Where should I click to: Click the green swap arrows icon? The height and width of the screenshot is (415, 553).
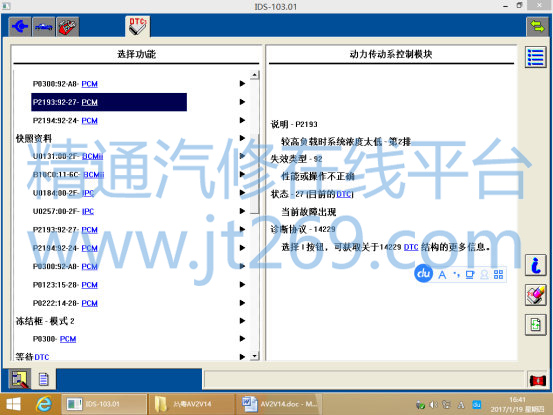click(537, 26)
